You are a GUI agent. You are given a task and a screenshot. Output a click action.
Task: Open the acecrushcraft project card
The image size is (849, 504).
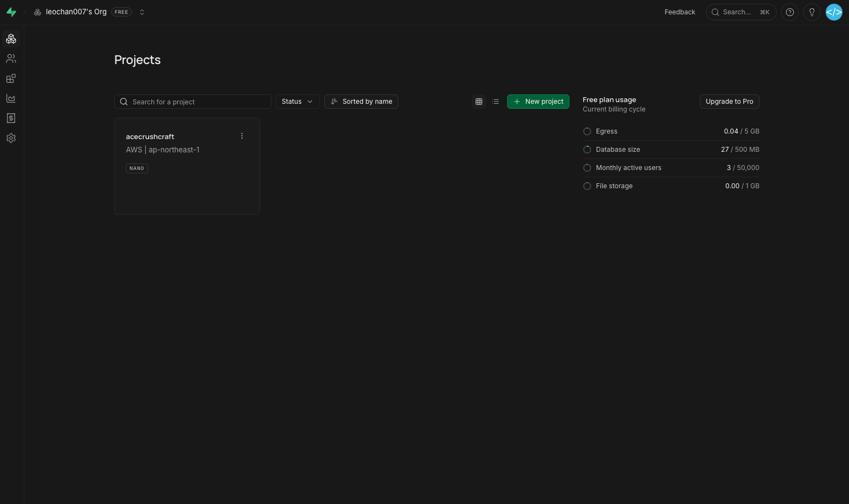pos(187,166)
